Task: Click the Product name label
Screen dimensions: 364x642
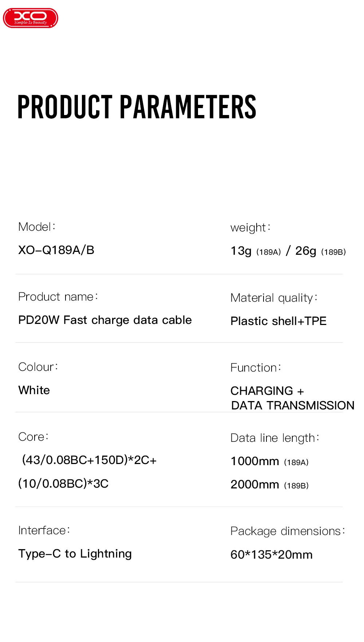Action: coord(58,297)
